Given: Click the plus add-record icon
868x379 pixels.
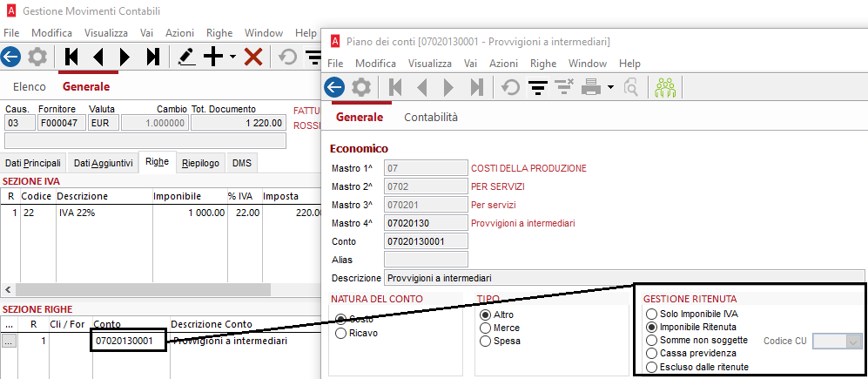Looking at the screenshot, I should (x=213, y=57).
